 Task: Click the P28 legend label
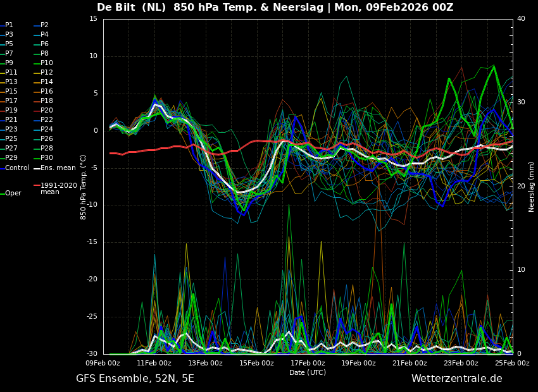tap(47, 149)
